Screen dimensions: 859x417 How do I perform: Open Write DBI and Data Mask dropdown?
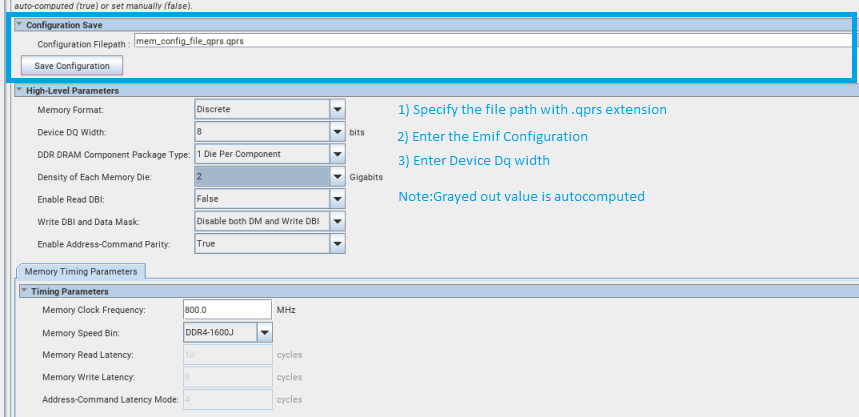[x=337, y=221]
